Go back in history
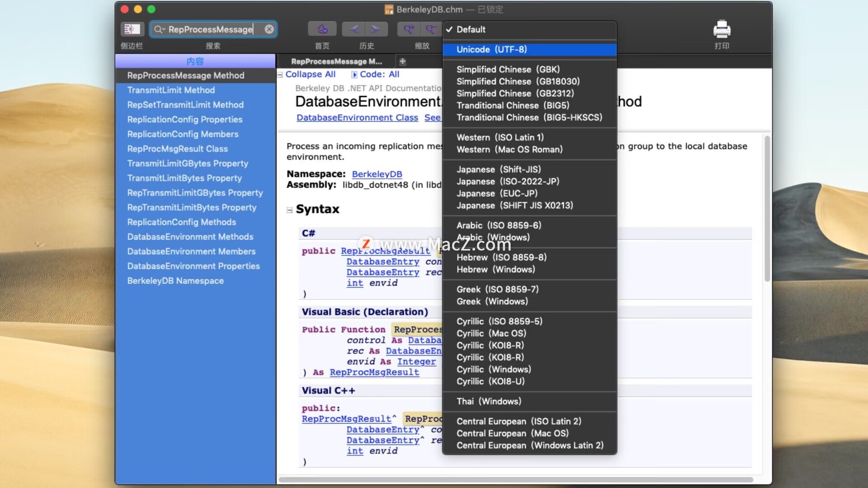 pyautogui.click(x=354, y=29)
